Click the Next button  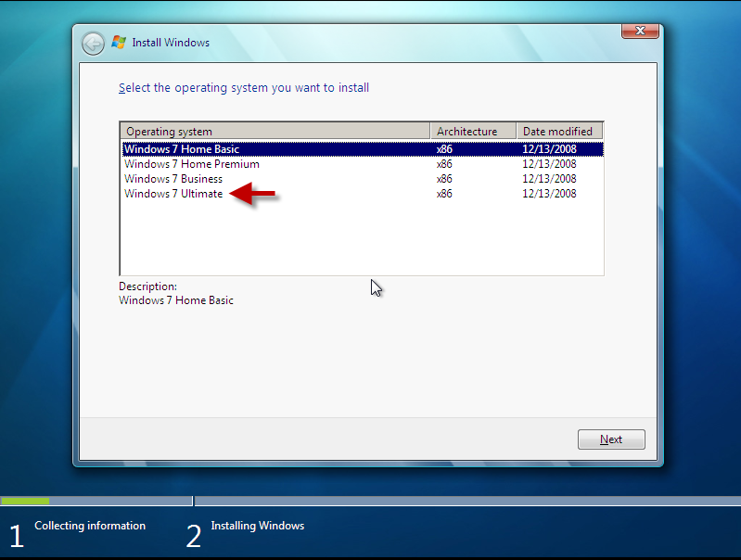pyautogui.click(x=611, y=439)
